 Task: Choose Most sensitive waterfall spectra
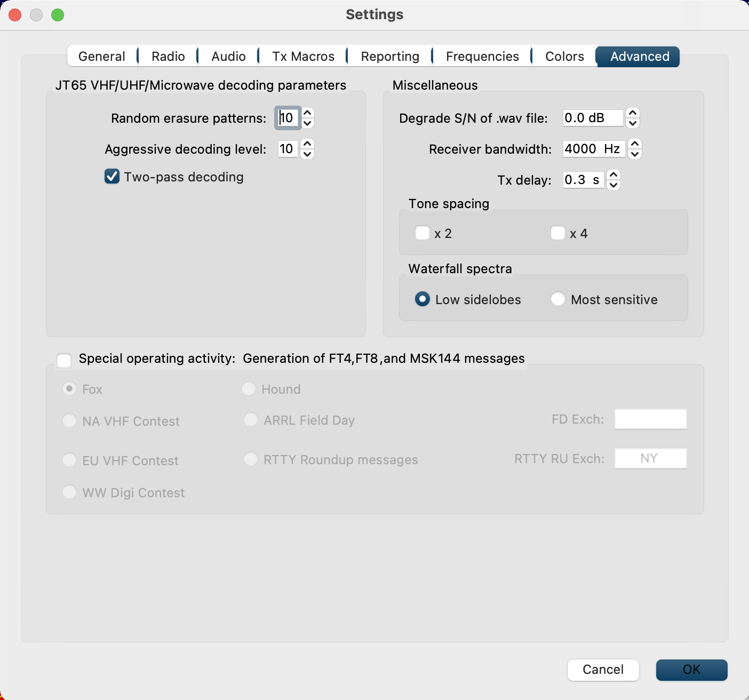point(558,299)
